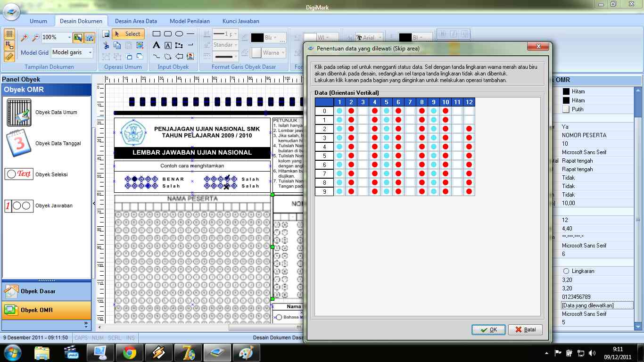Draw a rectangle object tool
The width and height of the screenshot is (644, 362).
(x=157, y=34)
